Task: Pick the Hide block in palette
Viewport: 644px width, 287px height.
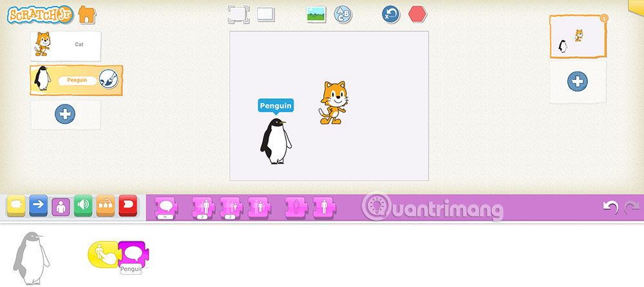Action: (x=297, y=207)
